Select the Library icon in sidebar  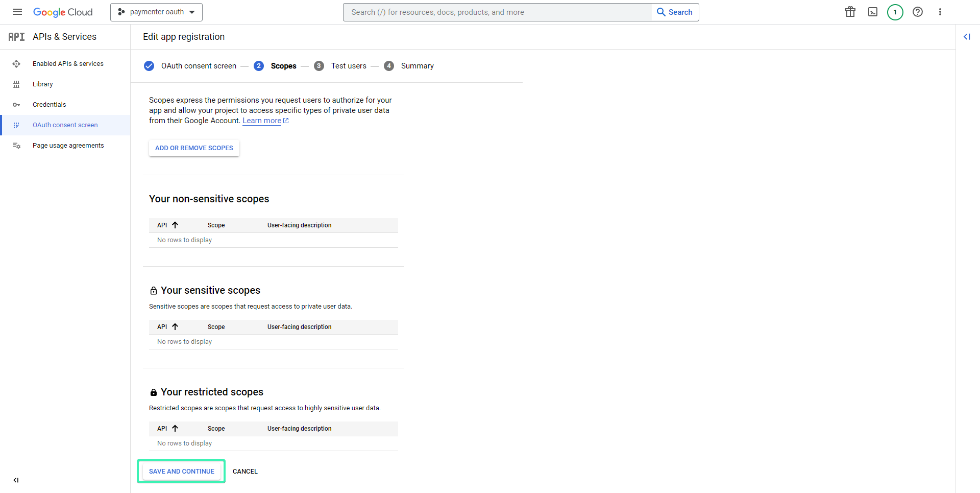pos(17,84)
